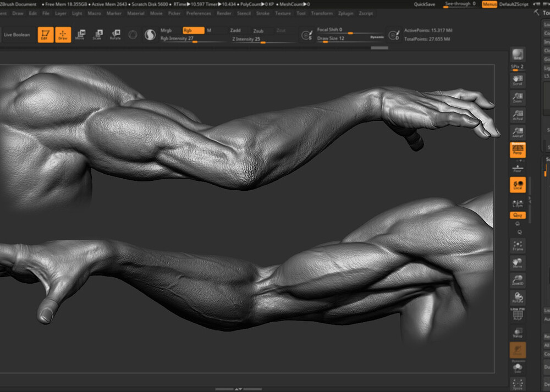
Task: Toggle Rgb paint mode
Action: (x=194, y=30)
